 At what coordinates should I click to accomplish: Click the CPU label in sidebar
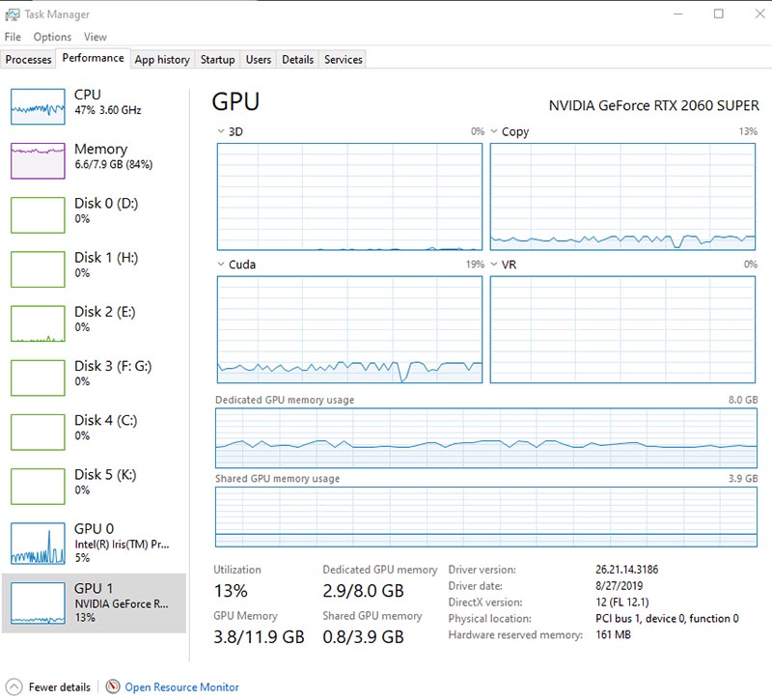pyautogui.click(x=87, y=95)
